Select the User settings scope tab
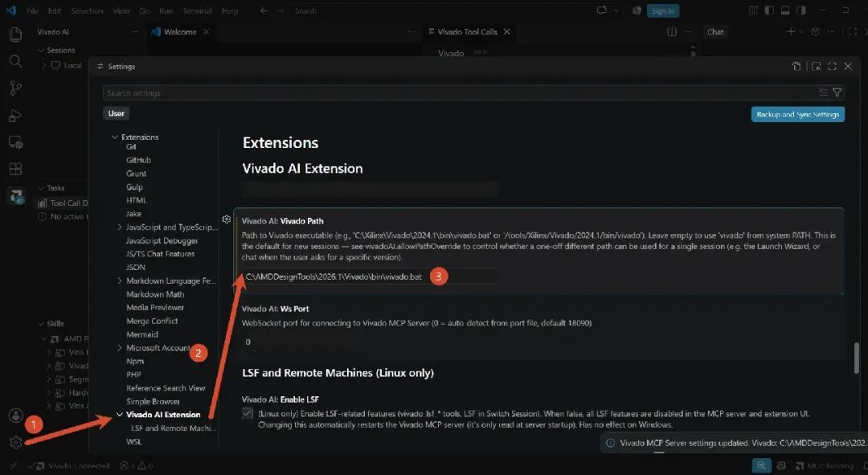The height and width of the screenshot is (475, 868). pyautogui.click(x=117, y=113)
